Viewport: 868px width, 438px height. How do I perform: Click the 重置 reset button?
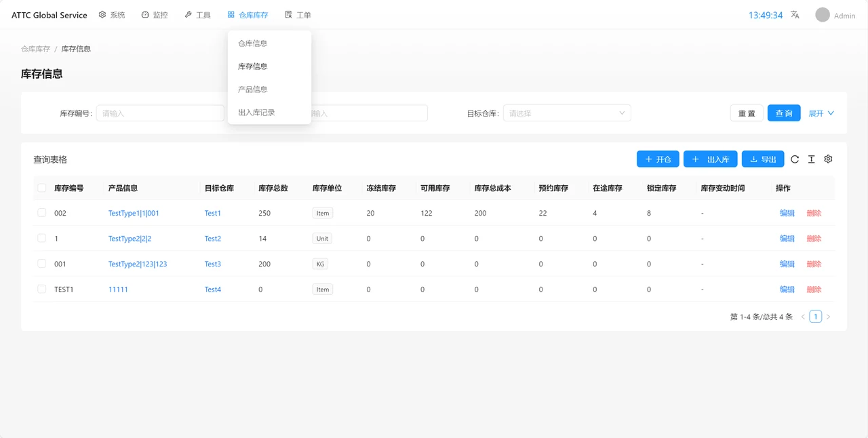click(747, 113)
